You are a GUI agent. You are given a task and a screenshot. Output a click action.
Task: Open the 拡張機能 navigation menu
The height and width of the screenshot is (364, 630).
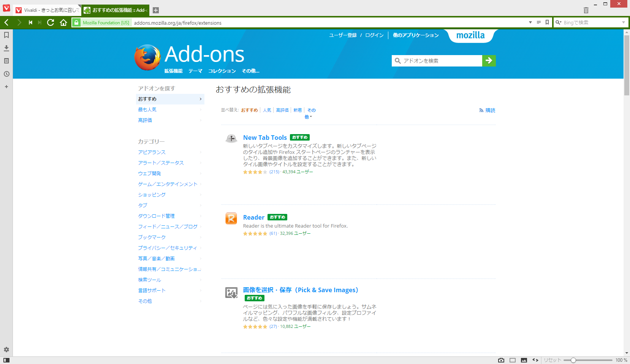pyautogui.click(x=173, y=71)
